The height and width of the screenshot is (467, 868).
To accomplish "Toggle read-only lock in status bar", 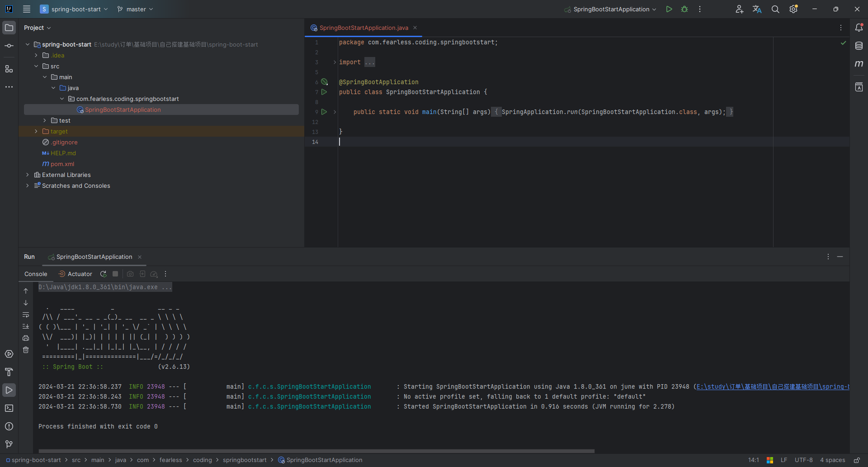I will point(857,460).
